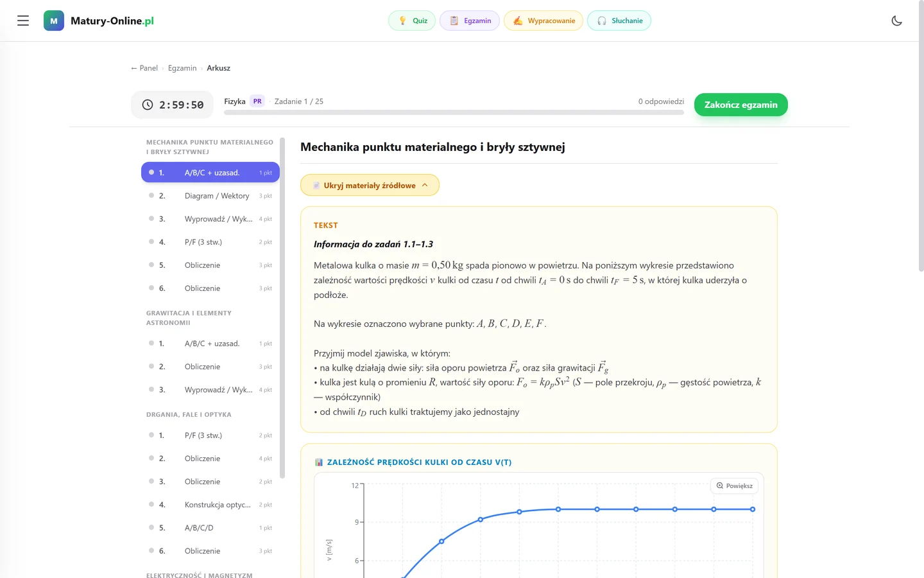Viewport: 924px width, 578px height.
Task: Select Mechanika task 5 Obliczenie
Action: pos(210,265)
